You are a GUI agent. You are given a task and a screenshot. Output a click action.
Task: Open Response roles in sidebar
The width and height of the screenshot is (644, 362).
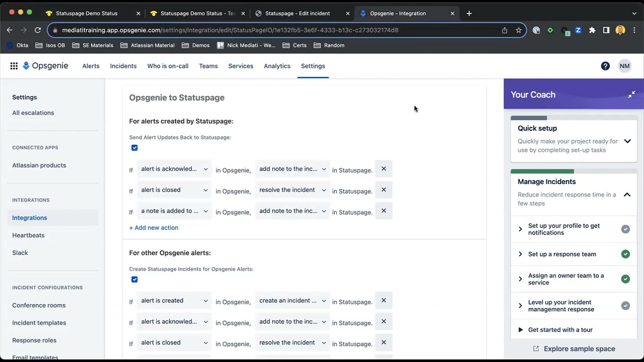click(34, 340)
